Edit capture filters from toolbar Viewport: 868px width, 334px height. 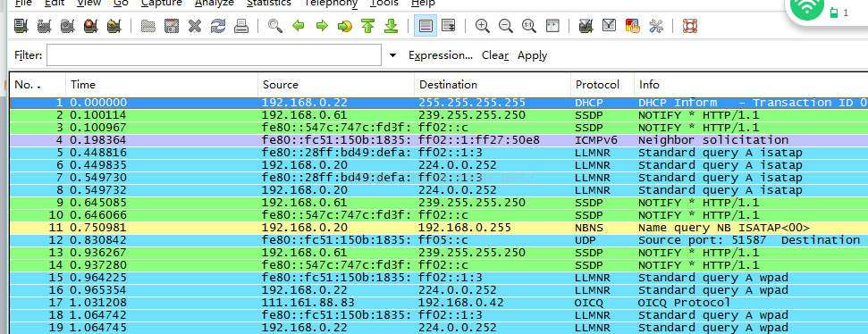coord(586,26)
